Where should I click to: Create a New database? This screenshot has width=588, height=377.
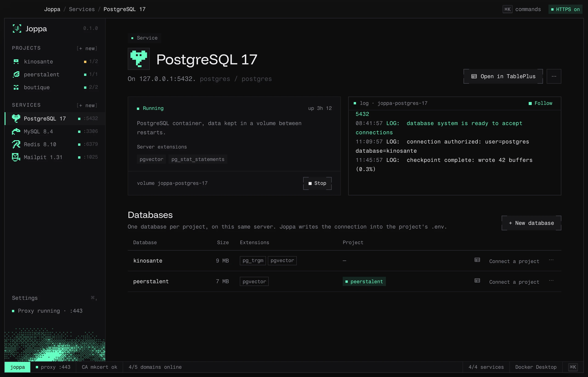pyautogui.click(x=531, y=223)
